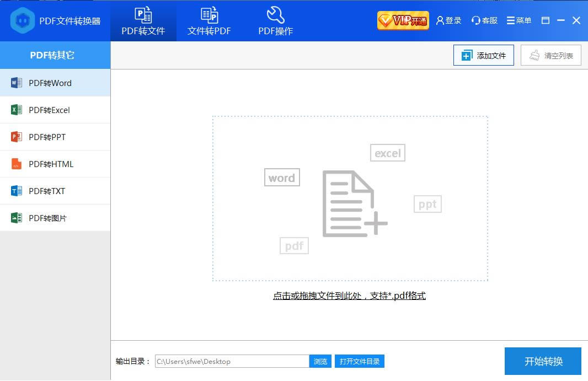Click 登录 to sign in
Screen dimensions: 588x381
click(x=449, y=20)
